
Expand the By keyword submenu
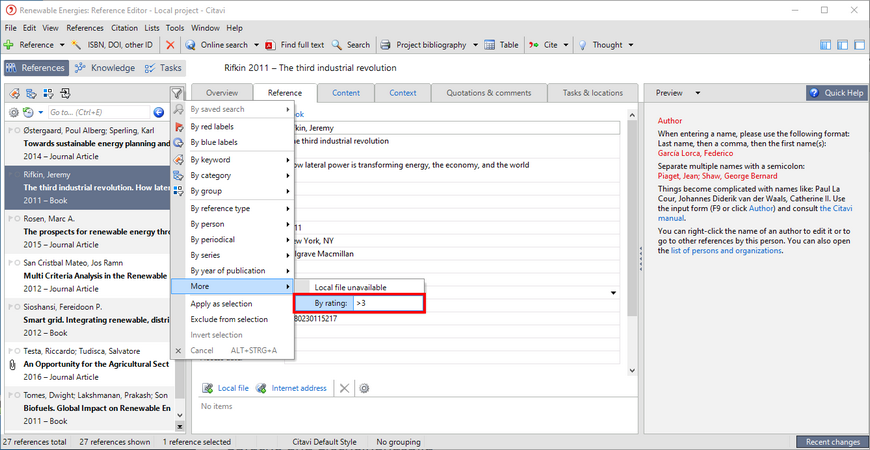[232, 160]
